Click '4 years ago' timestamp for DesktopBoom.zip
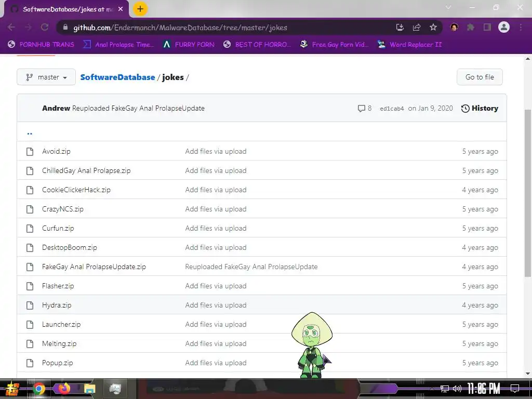 (x=480, y=248)
